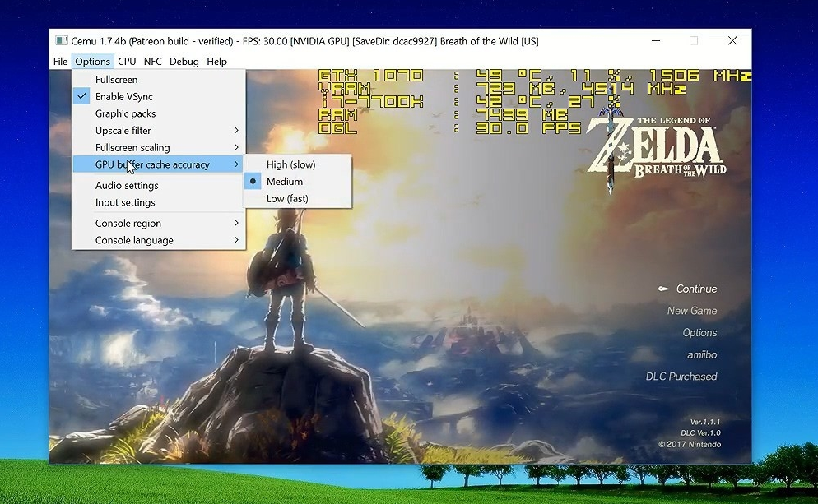Screen dimensions: 818x504
Task: Open the Help menu
Action: [216, 62]
